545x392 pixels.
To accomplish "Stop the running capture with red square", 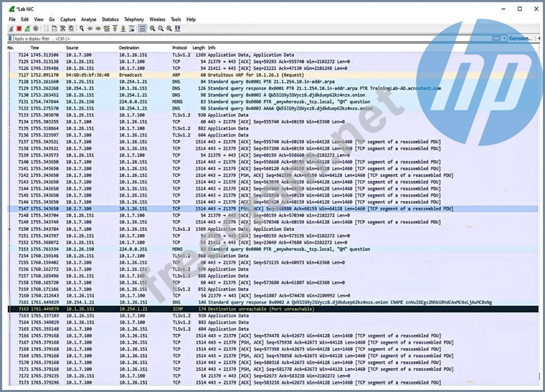I will pos(19,29).
